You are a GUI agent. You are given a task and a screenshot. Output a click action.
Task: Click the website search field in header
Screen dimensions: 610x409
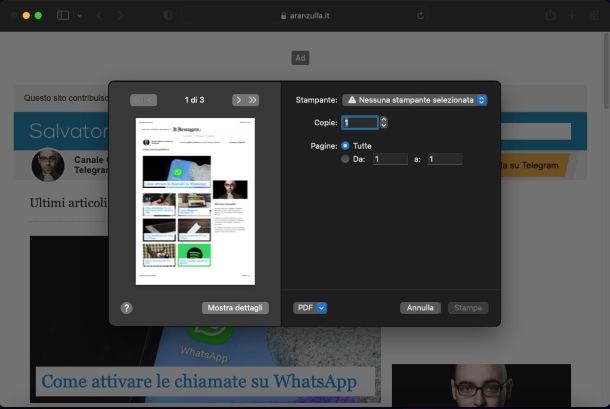(x=536, y=132)
